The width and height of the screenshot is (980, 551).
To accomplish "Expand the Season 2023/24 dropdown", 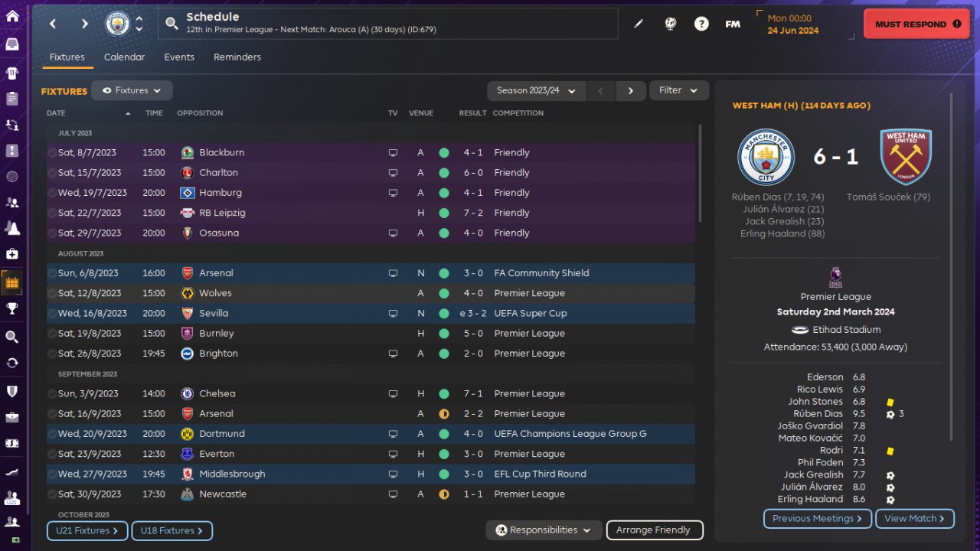I will (x=536, y=90).
